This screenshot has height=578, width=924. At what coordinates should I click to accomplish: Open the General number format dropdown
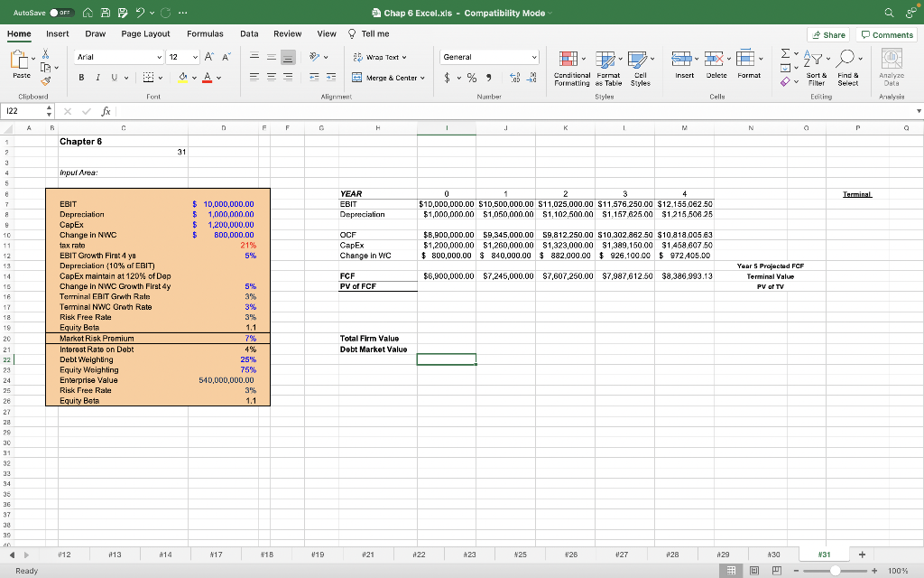click(x=534, y=57)
